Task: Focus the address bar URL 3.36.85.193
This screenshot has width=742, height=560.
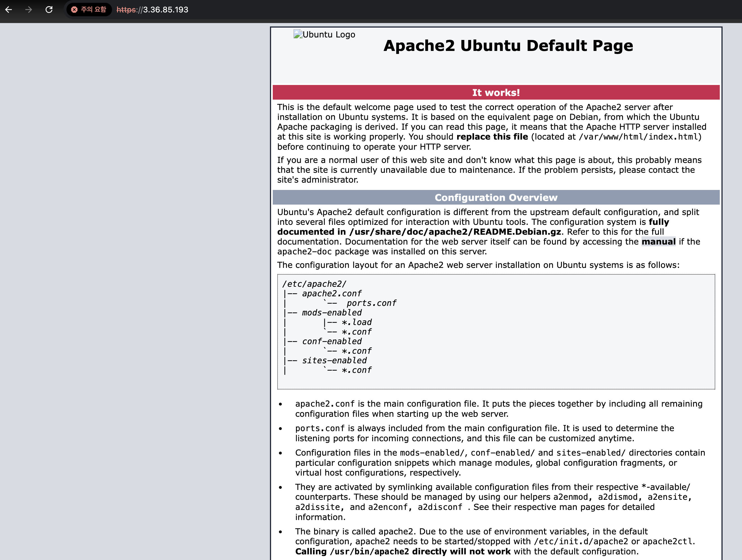Action: (x=165, y=9)
